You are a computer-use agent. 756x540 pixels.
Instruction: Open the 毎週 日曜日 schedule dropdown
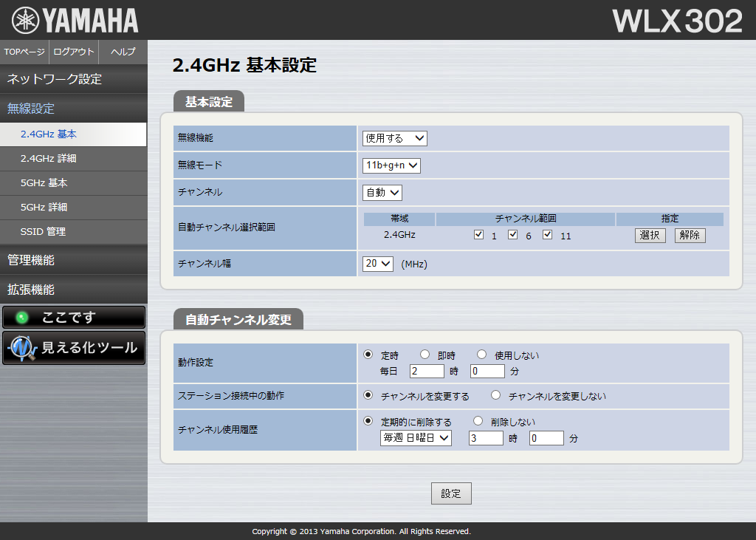(416, 438)
